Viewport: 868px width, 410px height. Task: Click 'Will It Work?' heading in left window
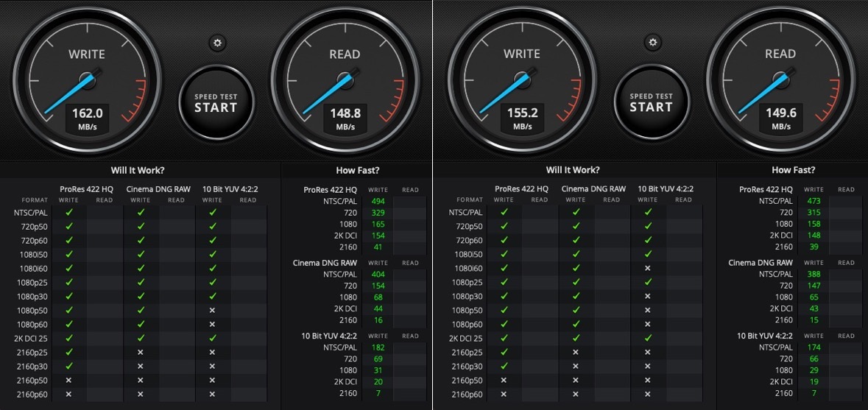click(x=137, y=171)
